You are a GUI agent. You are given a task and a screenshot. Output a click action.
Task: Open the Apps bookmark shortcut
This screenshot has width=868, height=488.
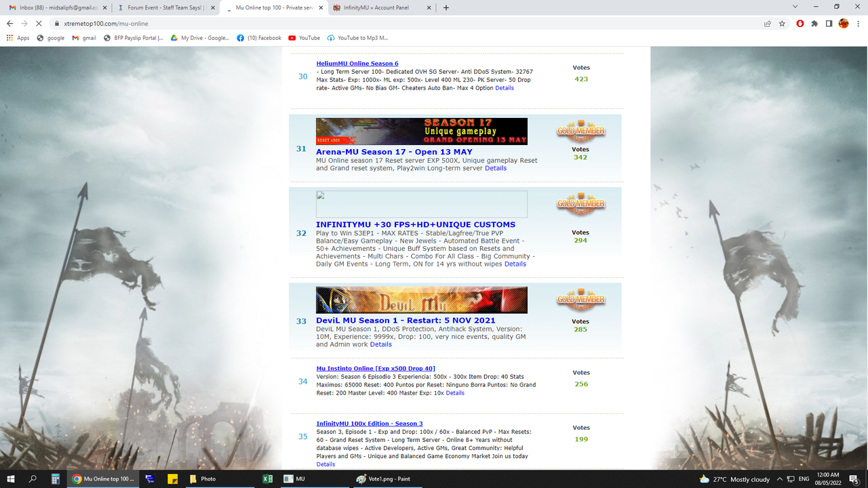click(x=18, y=38)
